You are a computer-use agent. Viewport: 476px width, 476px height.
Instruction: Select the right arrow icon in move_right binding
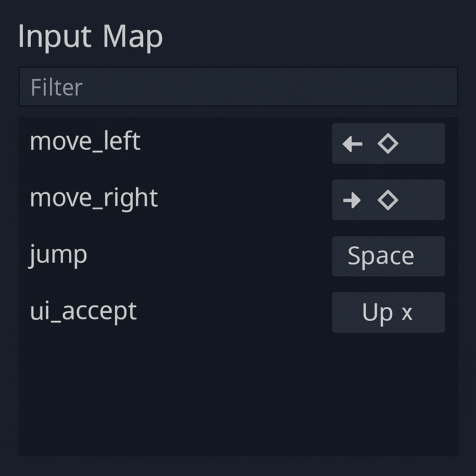352,200
